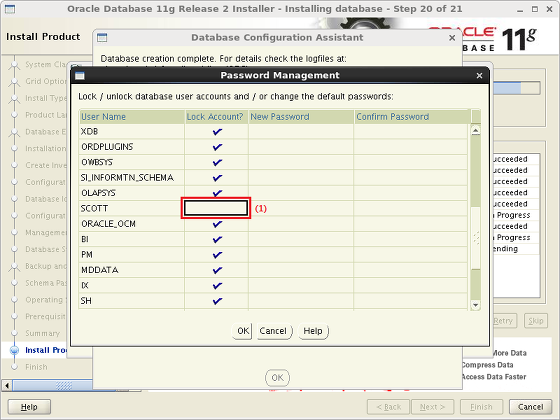Minimize the Oracle installer window
560x420 pixels.
tap(520, 9)
